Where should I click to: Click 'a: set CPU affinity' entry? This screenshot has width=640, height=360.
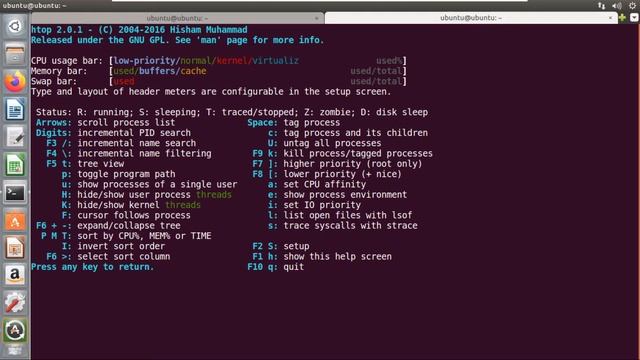[317, 184]
